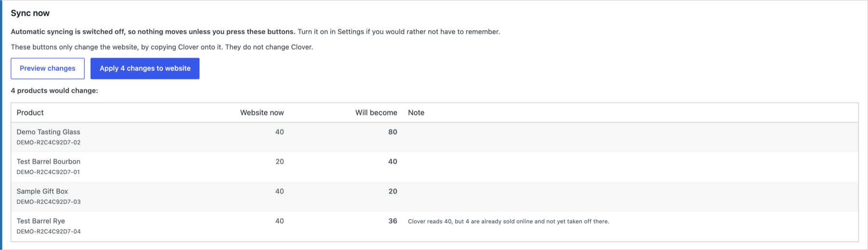
Task: Select the Sample Gift Box product name
Action: click(42, 191)
